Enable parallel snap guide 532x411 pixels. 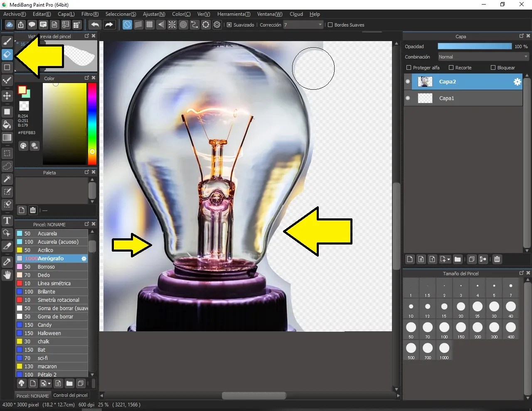click(138, 24)
